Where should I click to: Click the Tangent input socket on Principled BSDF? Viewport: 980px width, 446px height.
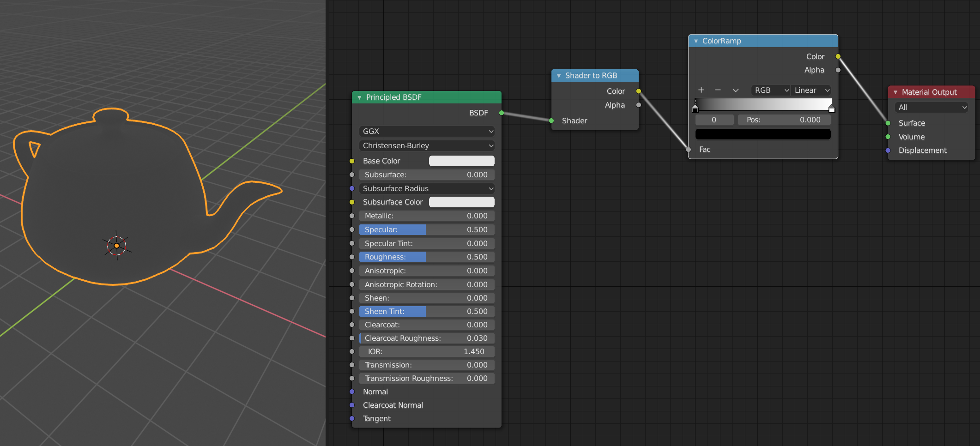(x=352, y=419)
